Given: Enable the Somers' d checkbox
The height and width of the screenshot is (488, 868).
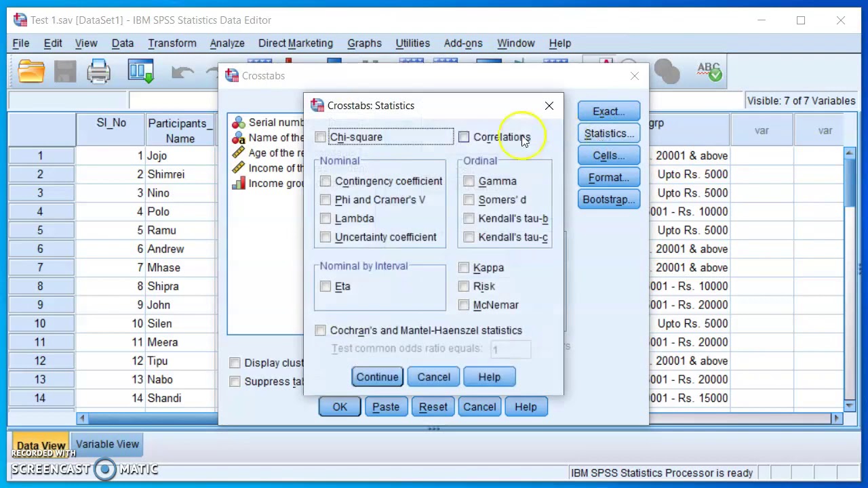Looking at the screenshot, I should [469, 200].
